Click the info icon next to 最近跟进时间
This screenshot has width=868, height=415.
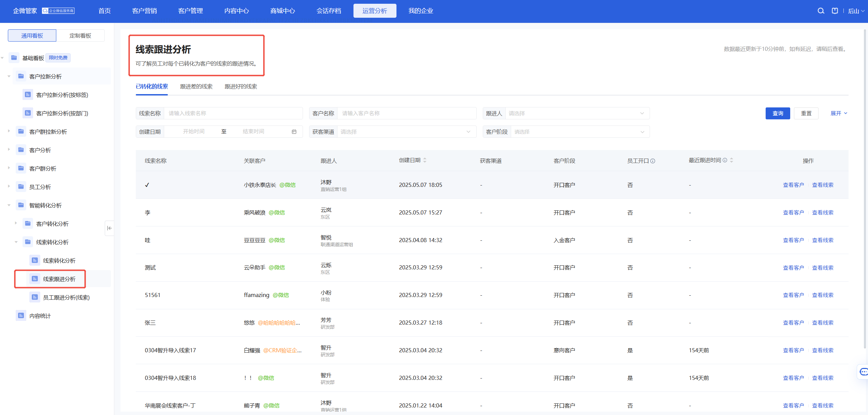[725, 160]
